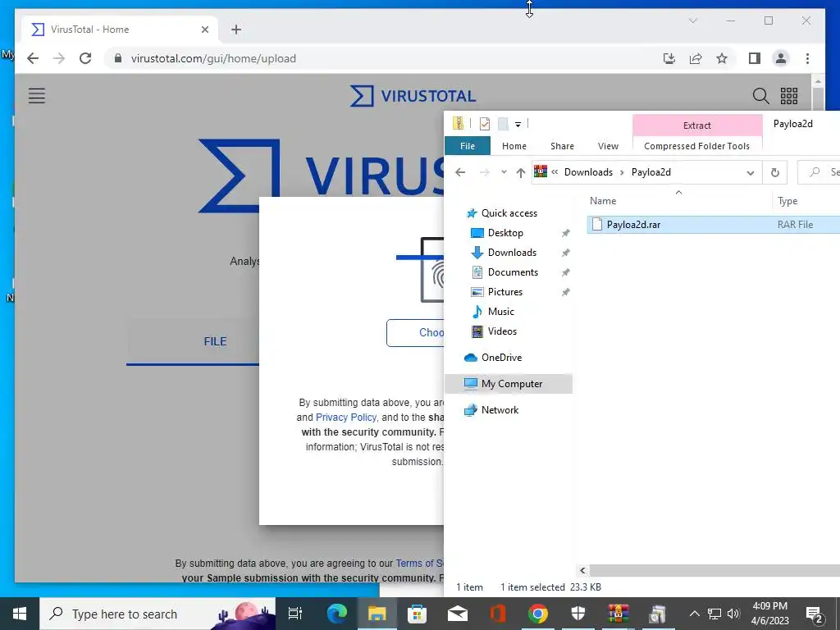Open Videos in the navigation pane

[502, 331]
